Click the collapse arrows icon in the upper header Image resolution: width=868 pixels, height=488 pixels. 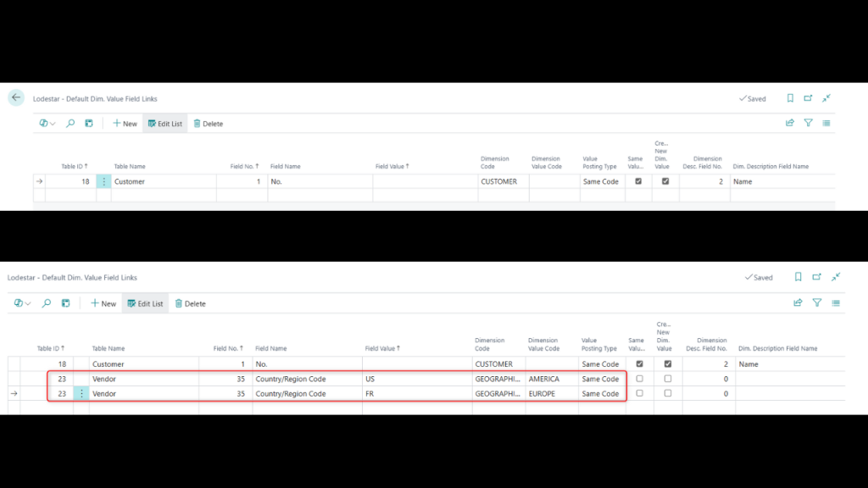coord(826,98)
